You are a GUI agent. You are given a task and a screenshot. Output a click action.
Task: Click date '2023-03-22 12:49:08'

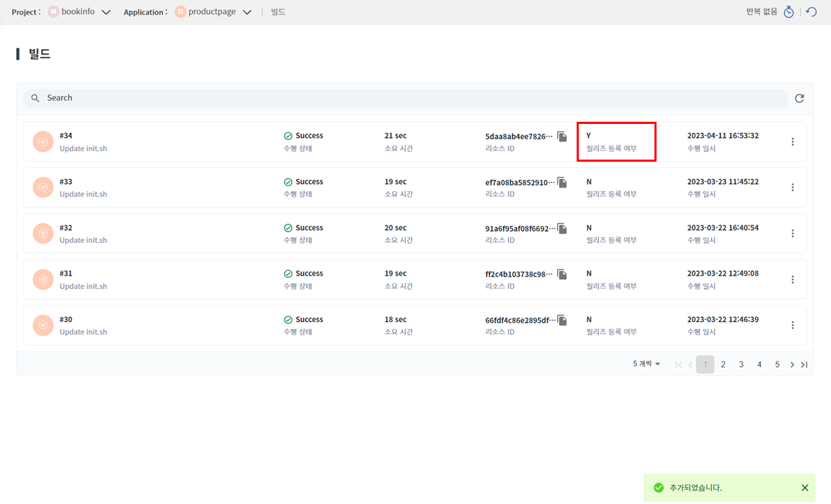click(723, 273)
